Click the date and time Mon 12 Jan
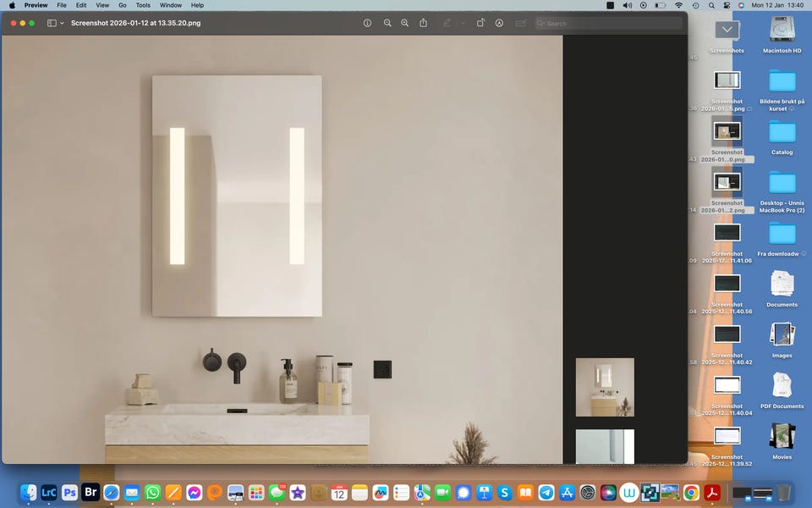Screen dimensions: 812x508 (x=777, y=5)
